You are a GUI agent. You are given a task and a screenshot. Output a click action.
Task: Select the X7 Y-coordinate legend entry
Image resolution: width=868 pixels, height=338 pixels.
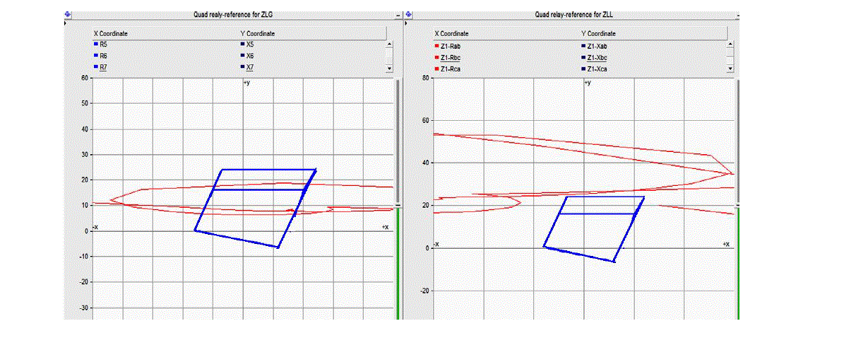tap(250, 67)
